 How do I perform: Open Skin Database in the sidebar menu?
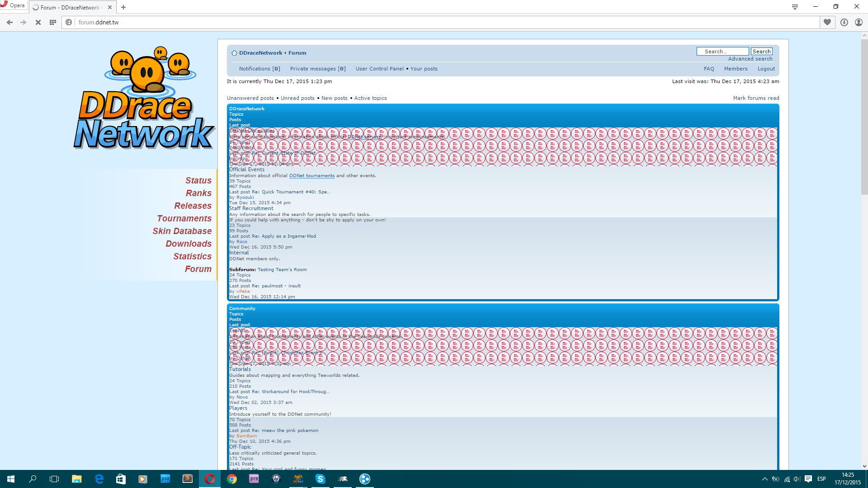coord(182,231)
